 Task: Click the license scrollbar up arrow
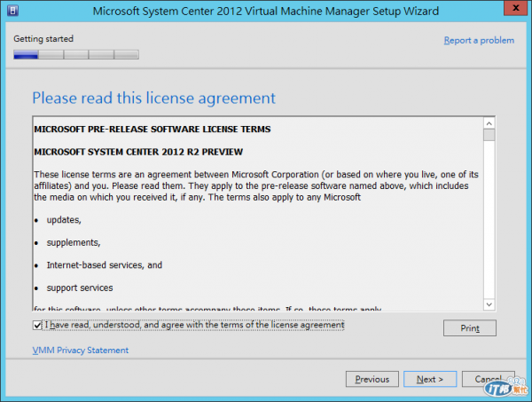pyautogui.click(x=489, y=123)
